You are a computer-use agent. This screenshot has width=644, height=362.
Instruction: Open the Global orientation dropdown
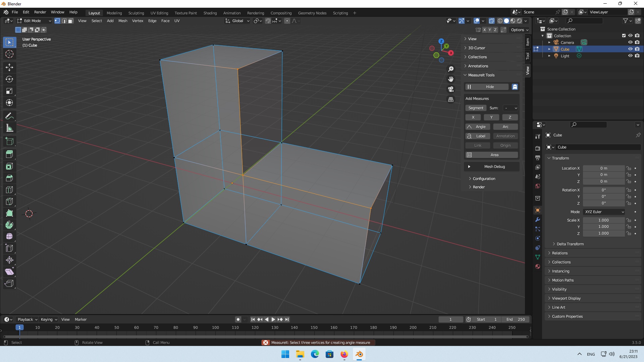(237, 21)
